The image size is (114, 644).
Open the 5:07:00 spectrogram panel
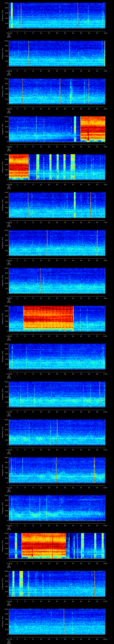(x=57, y=243)
